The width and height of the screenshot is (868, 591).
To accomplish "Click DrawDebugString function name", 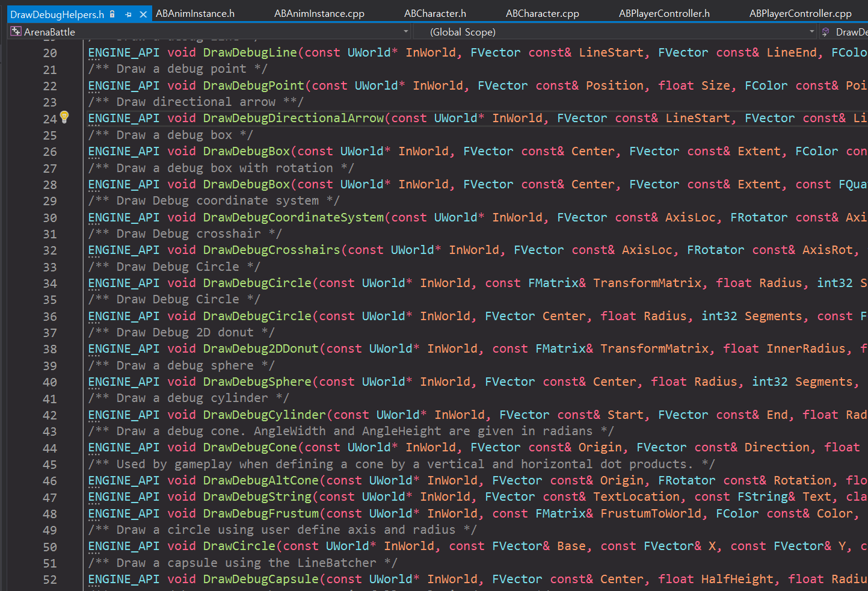I will [x=257, y=497].
